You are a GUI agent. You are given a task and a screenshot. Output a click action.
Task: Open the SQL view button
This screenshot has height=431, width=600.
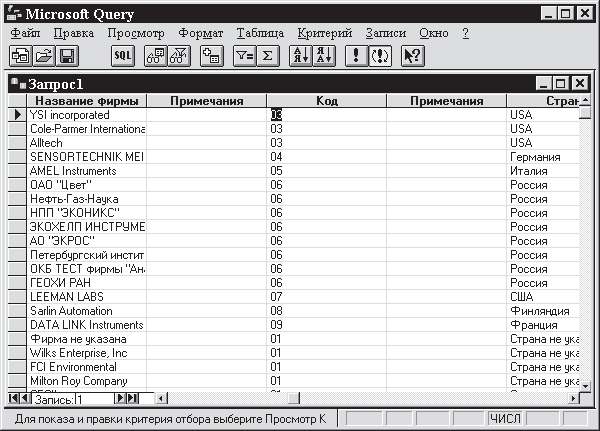pos(122,57)
